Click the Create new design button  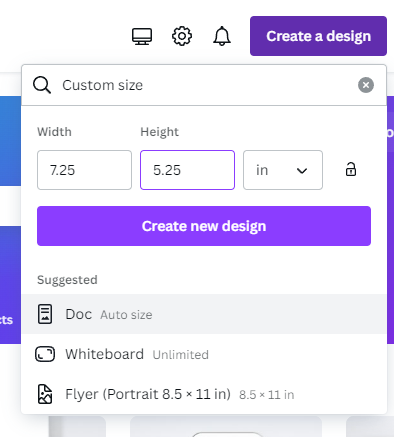[204, 226]
